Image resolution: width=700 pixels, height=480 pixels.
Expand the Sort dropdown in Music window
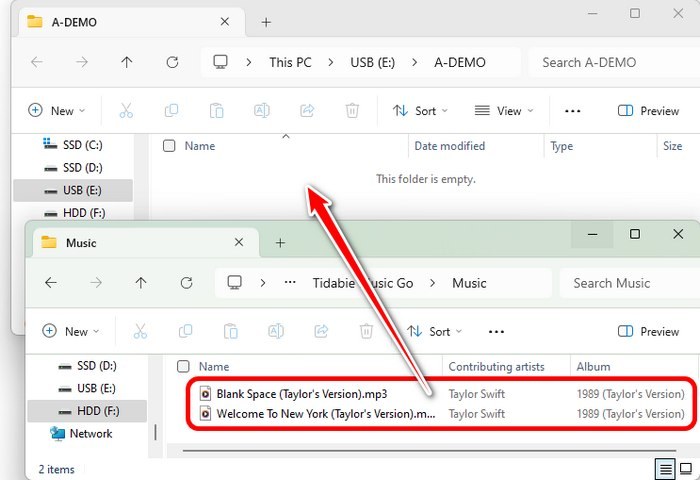[x=435, y=331]
